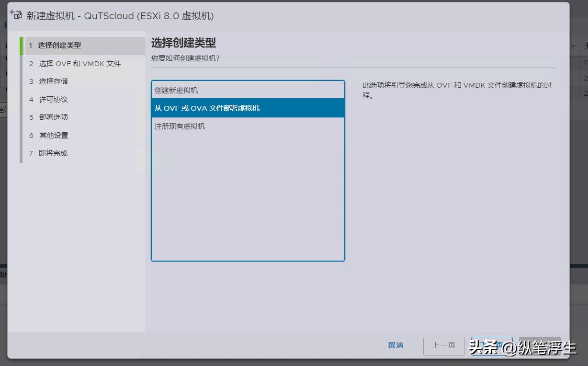The image size is (588, 366).
Task: Click inside the creation type list box
Action: point(248,192)
